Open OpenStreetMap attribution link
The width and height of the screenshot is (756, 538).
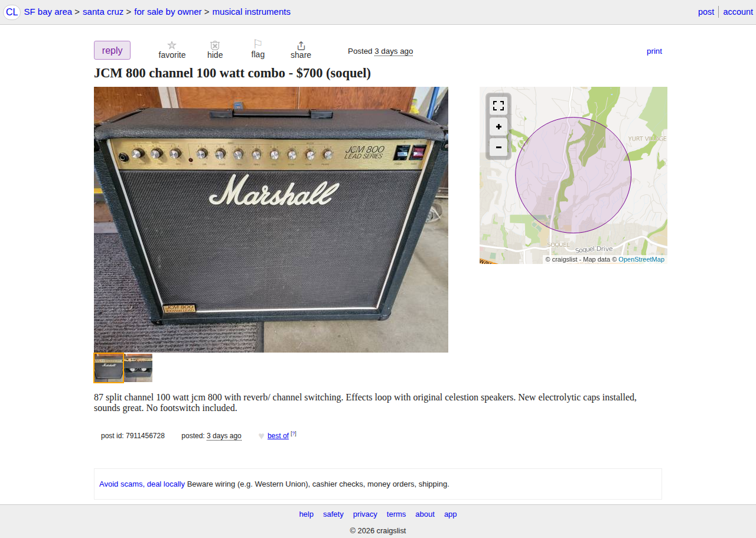(x=641, y=259)
